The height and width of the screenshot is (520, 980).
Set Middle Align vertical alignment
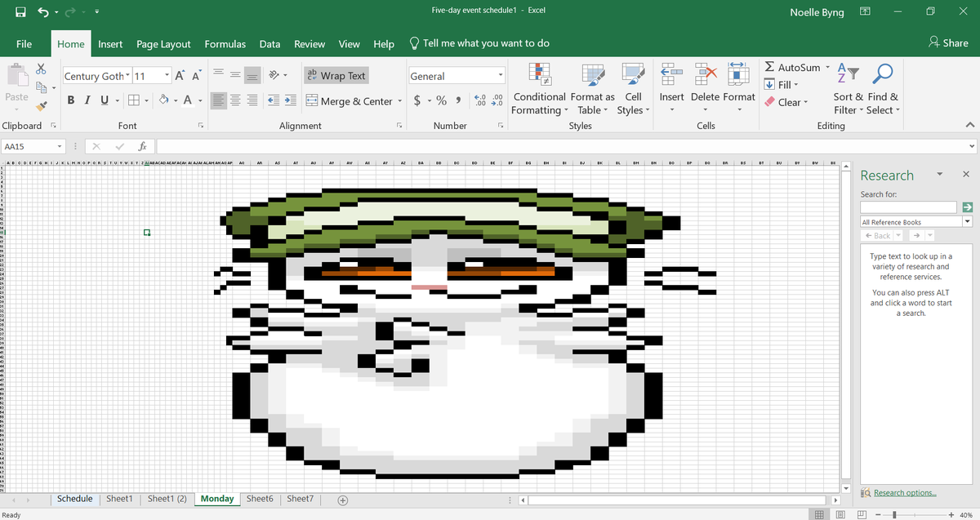click(235, 75)
